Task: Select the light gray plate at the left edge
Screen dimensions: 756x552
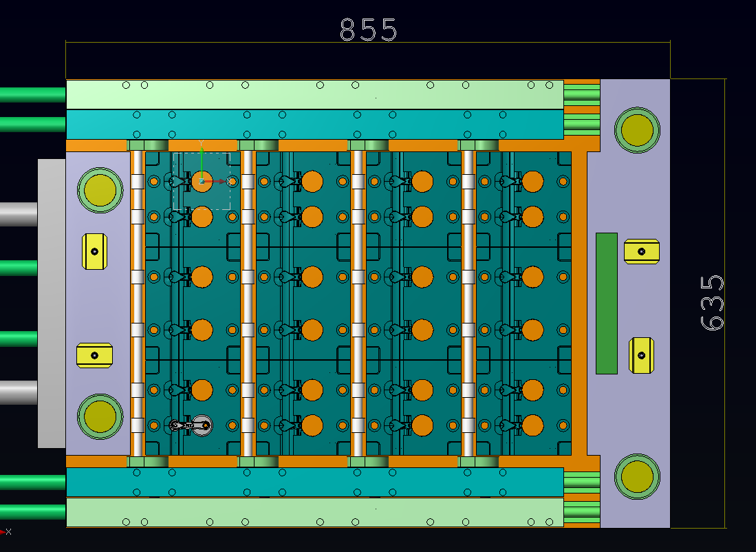Action: pos(52,303)
